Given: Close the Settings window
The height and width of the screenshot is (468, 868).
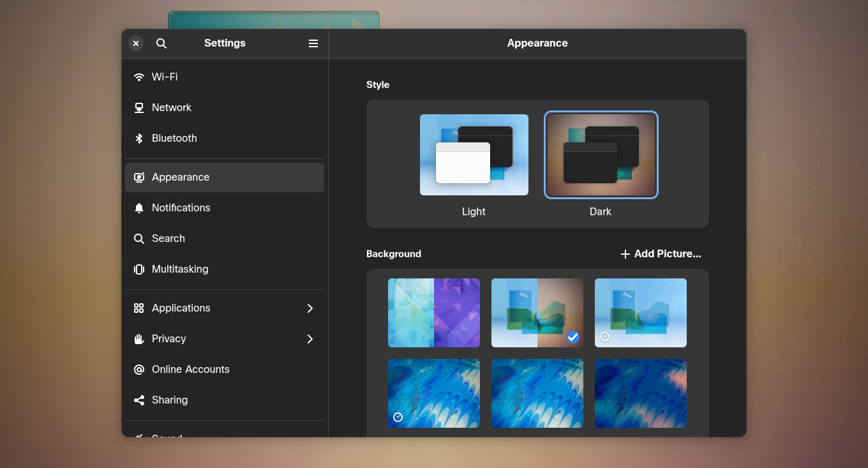Looking at the screenshot, I should click(x=136, y=43).
